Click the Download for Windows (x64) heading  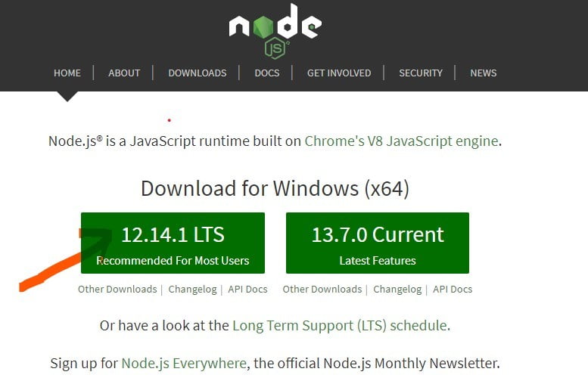coord(275,188)
